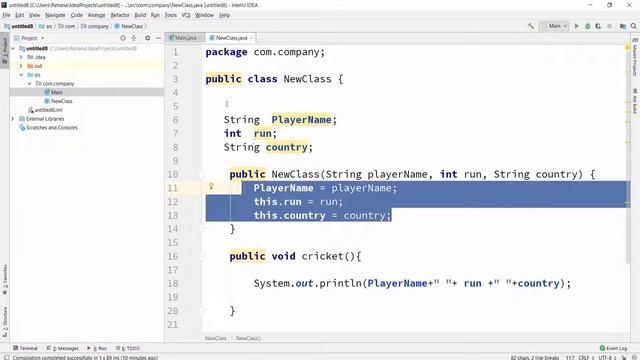Open the Window menu

point(204,15)
